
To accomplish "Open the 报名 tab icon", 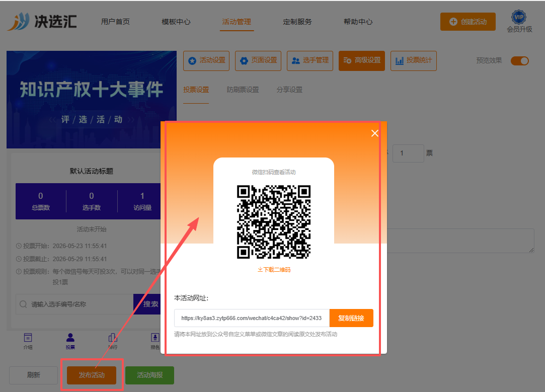I will click(155, 341).
